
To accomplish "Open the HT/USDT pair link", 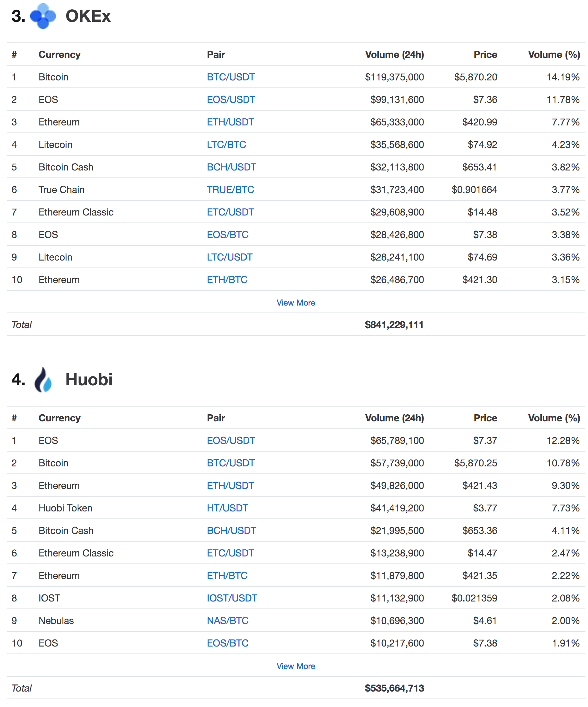I will [x=227, y=508].
